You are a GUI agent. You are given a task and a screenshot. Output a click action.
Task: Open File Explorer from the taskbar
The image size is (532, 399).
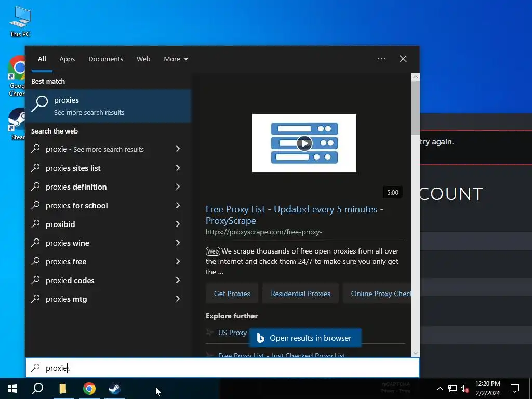point(63,389)
